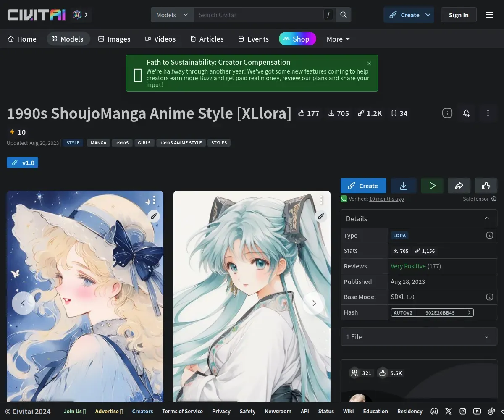This screenshot has height=420, width=504.
Task: Click the 34 bookmarks badge
Action: 399,113
